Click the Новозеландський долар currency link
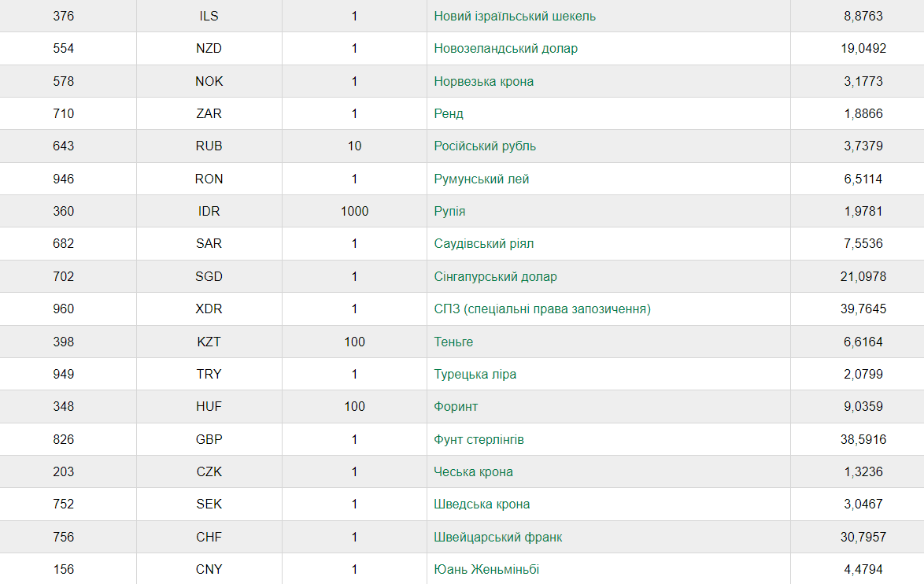This screenshot has height=584, width=924. (505, 48)
